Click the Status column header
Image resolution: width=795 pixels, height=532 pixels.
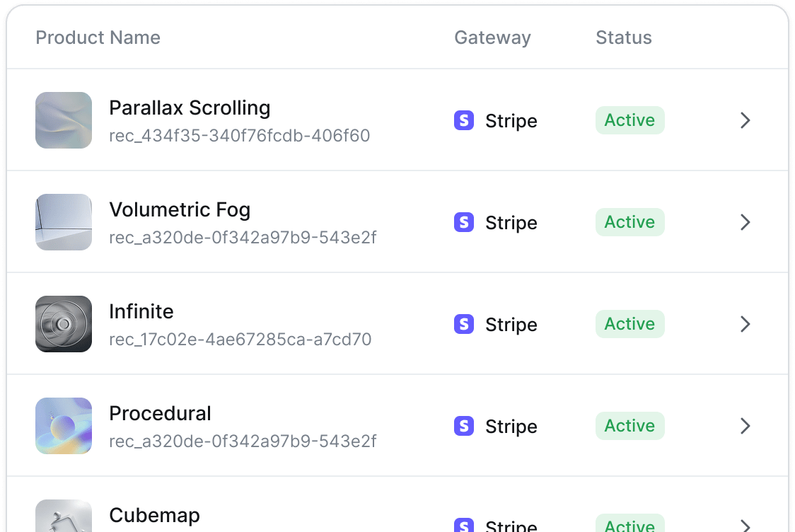(624, 37)
